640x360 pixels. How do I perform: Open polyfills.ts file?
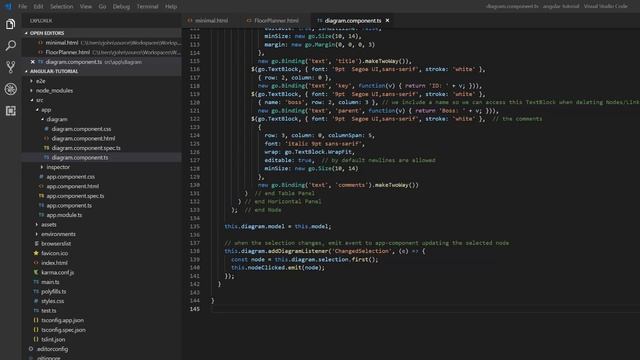click(53, 291)
